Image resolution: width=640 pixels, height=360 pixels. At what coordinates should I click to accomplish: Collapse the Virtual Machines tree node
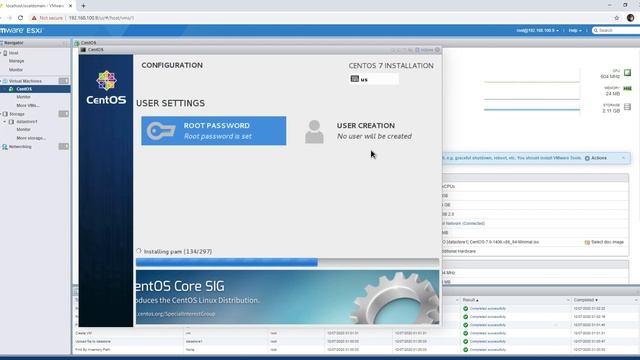(x=1, y=81)
